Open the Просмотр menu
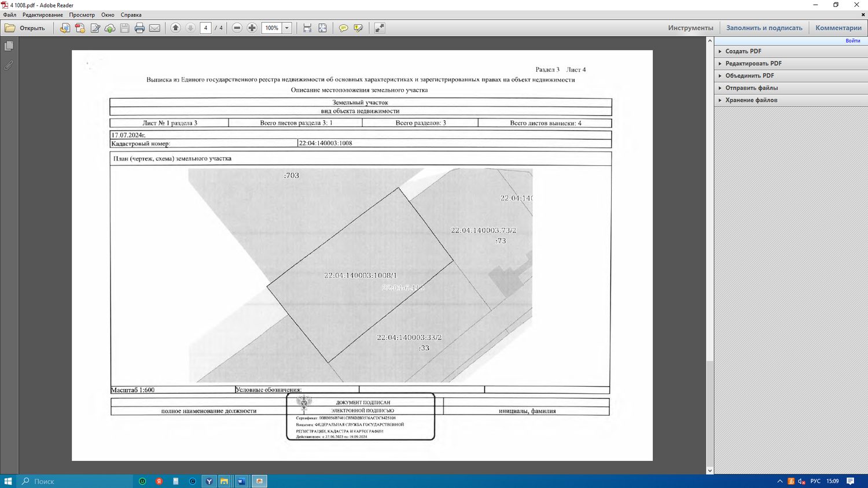Viewport: 868px width, 488px height. click(82, 15)
